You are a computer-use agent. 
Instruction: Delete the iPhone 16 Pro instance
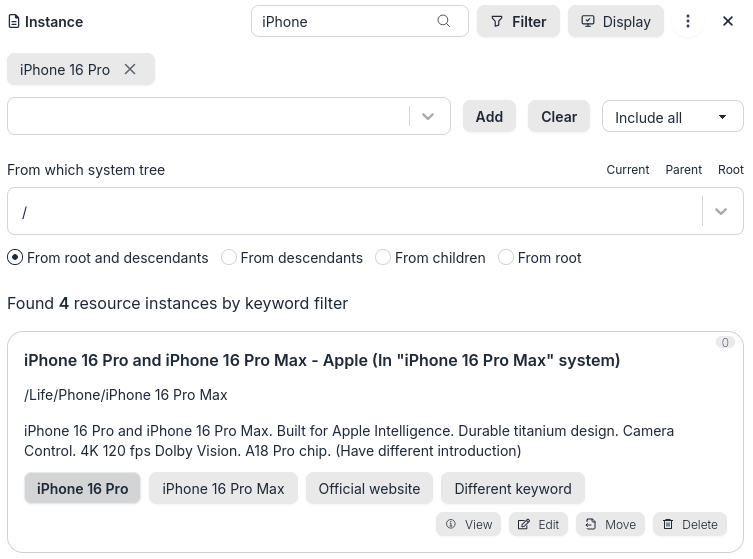pyautogui.click(x=690, y=524)
